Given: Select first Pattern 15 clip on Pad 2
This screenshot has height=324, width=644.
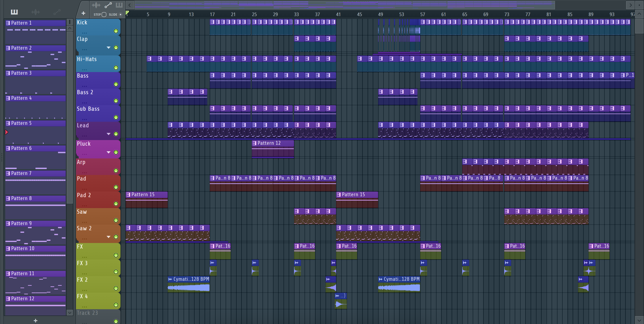Looking at the screenshot, I should [146, 200].
